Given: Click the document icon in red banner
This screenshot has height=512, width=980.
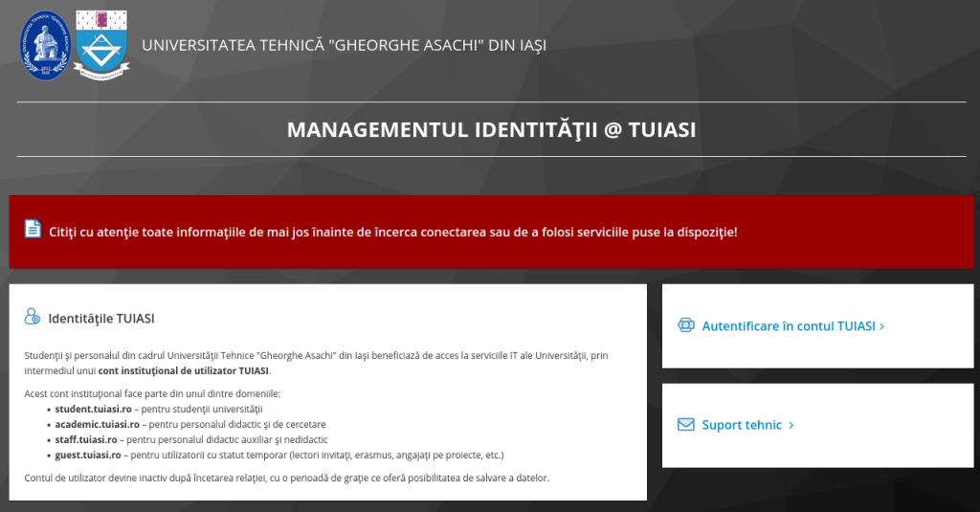Looking at the screenshot, I should point(33,229).
